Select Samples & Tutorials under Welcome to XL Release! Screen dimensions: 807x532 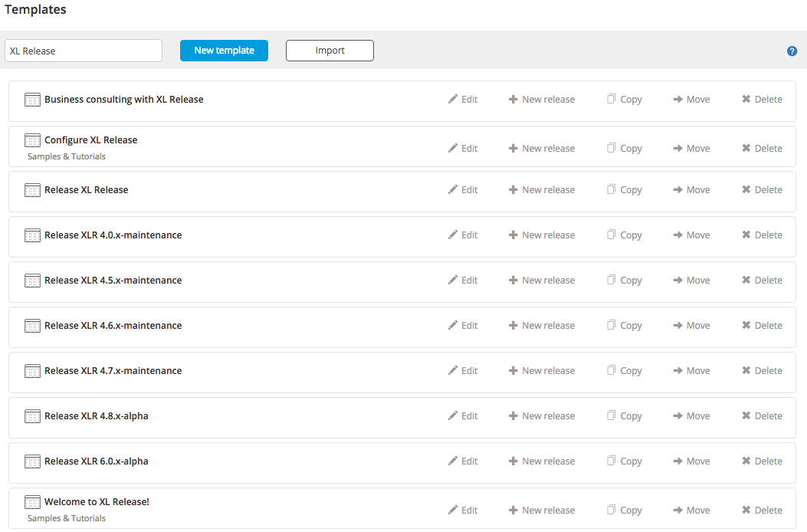tap(67, 519)
